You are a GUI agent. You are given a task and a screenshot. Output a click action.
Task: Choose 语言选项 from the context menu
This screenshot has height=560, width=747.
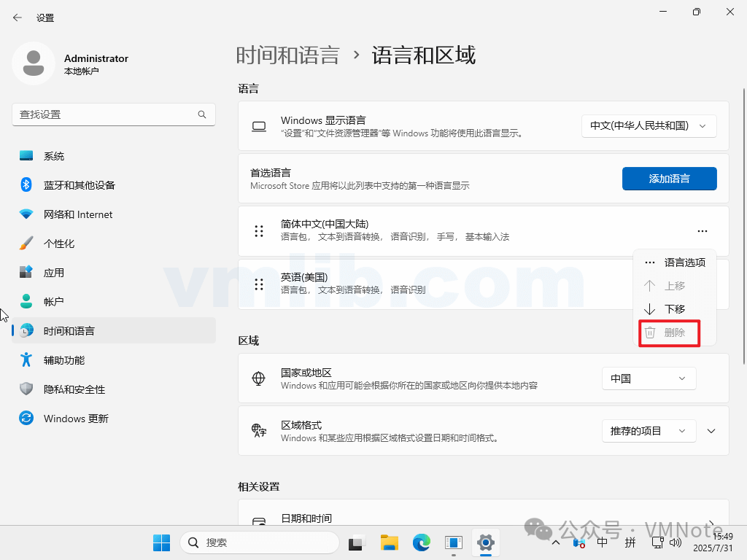(x=675, y=262)
